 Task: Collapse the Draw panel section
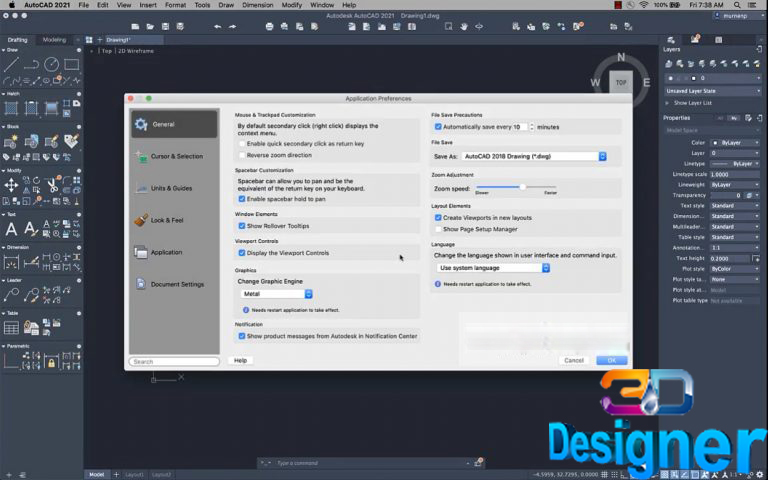[4, 50]
